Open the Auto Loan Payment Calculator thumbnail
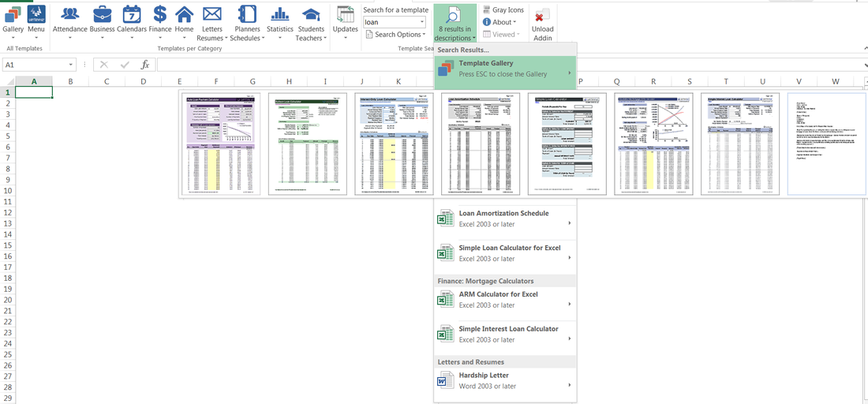 (x=220, y=144)
